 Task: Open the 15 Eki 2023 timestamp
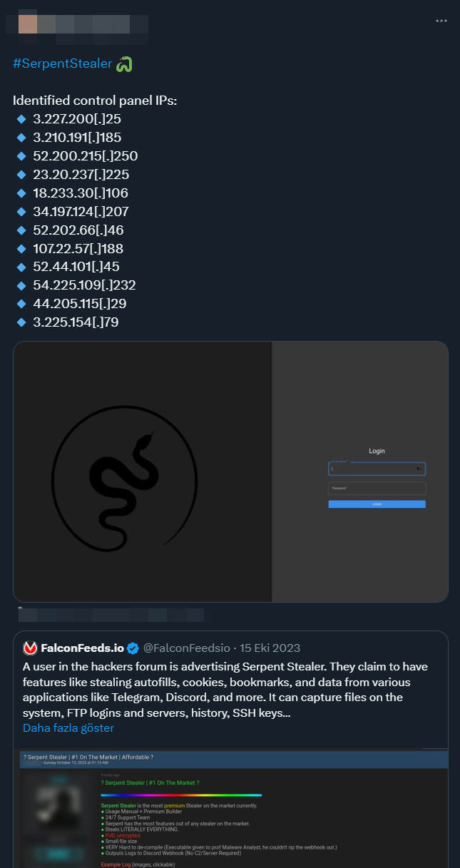(270, 648)
